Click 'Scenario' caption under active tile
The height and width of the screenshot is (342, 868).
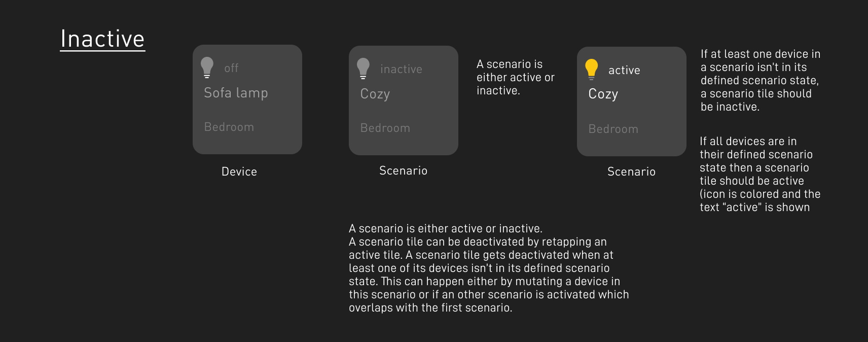[x=632, y=172]
